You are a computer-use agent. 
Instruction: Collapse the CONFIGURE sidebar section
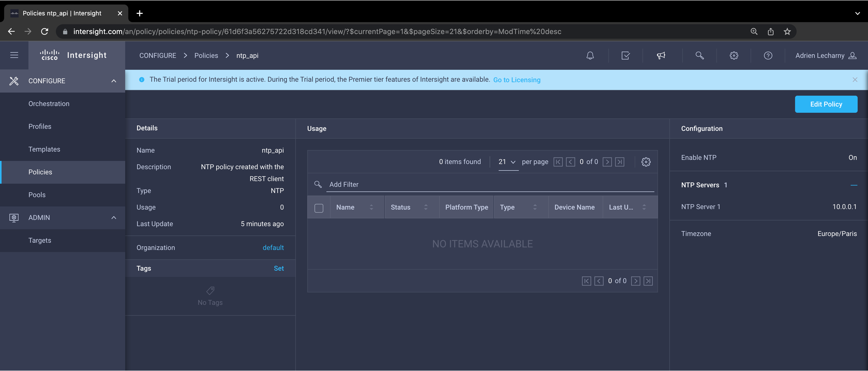tap(114, 81)
